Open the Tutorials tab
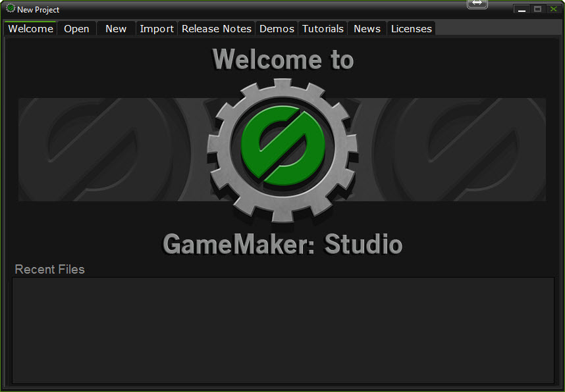Image resolution: width=565 pixels, height=392 pixels. 323,29
